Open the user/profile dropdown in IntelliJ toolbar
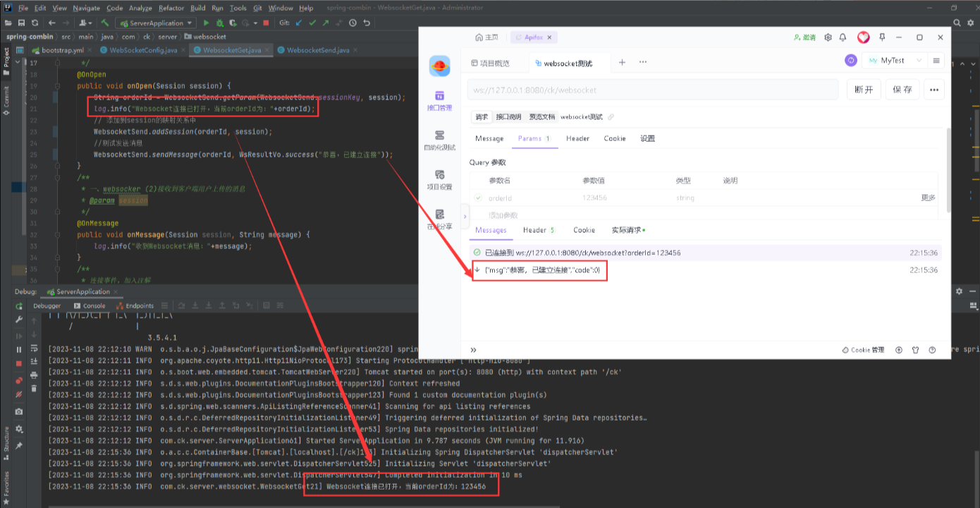Image resolution: width=980 pixels, height=508 pixels. point(85,23)
